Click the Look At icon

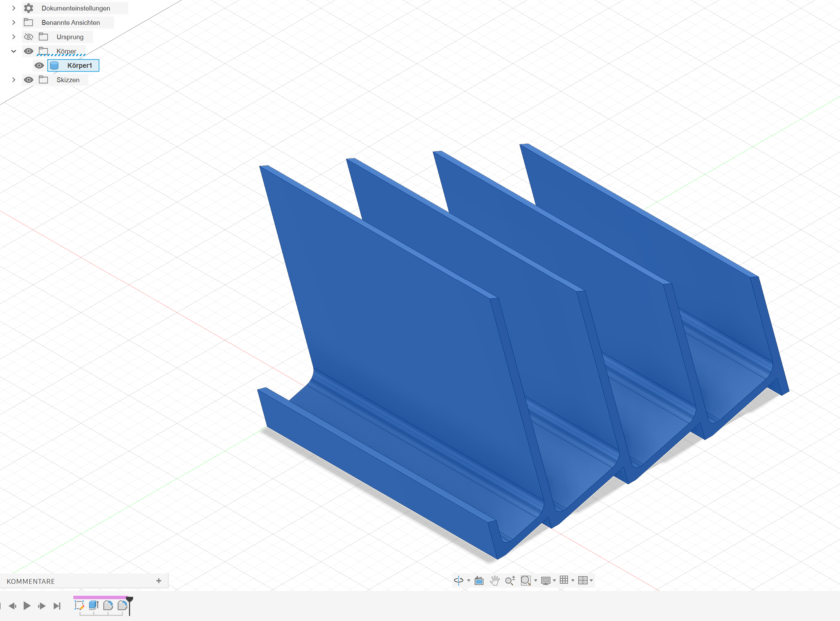tap(479, 581)
